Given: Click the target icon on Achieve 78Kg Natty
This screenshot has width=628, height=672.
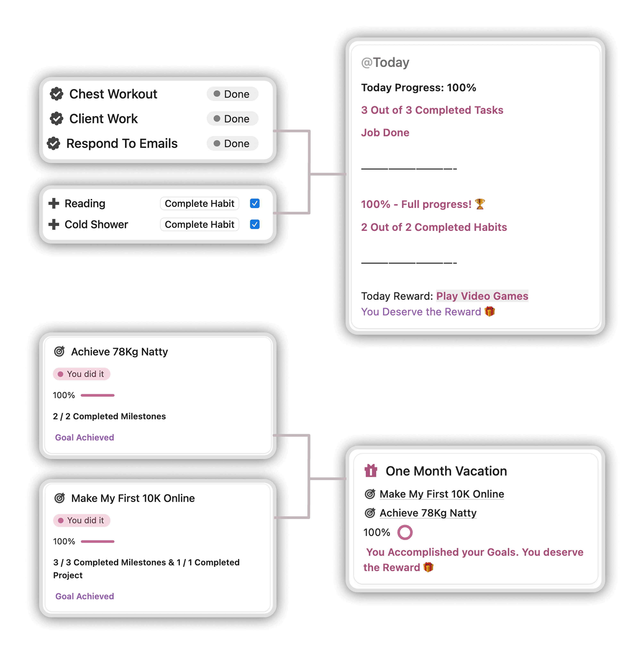Looking at the screenshot, I should (60, 351).
